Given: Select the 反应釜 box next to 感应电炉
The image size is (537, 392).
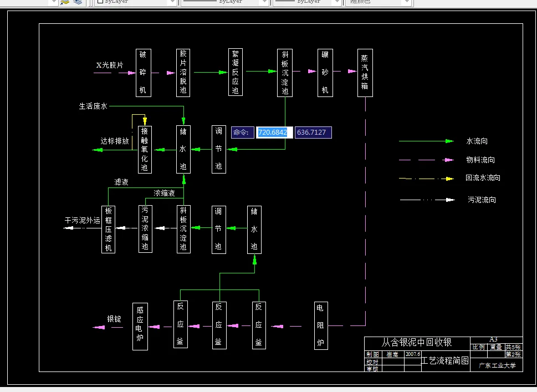Looking at the screenshot, I should coord(181,324).
